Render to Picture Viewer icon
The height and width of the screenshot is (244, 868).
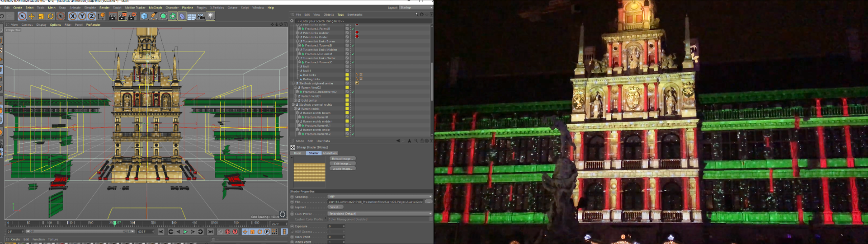coord(123,16)
